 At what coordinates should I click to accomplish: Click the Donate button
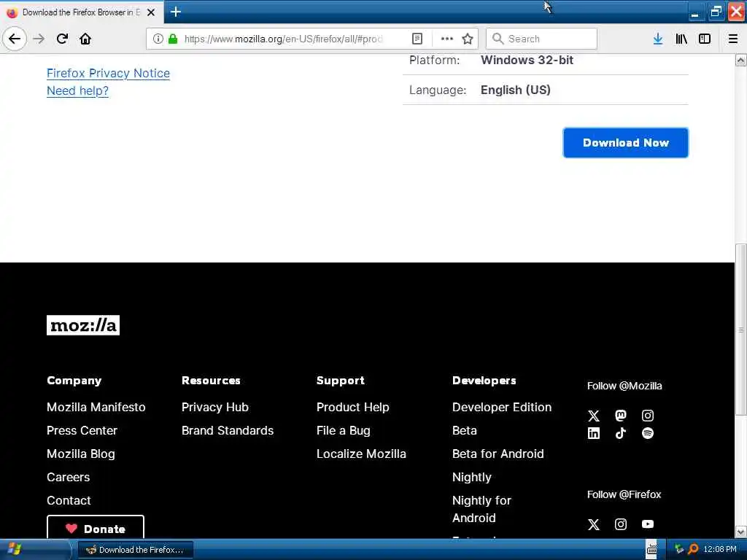96,527
